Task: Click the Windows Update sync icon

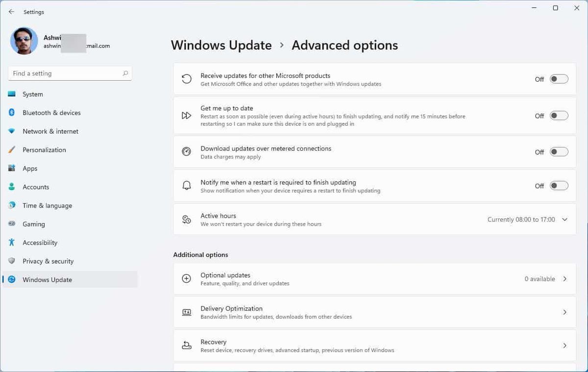Action: (12, 280)
